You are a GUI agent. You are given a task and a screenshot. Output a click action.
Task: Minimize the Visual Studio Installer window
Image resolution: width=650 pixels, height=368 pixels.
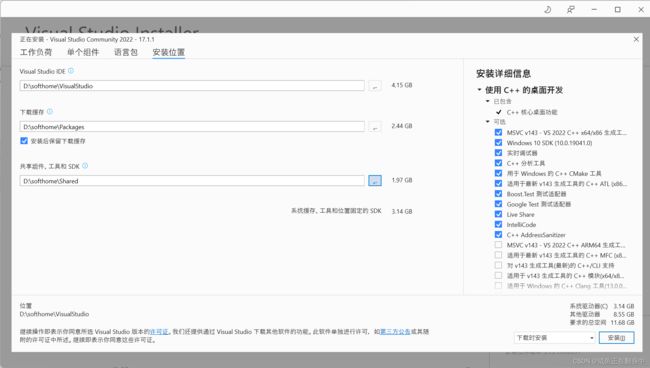(594, 10)
